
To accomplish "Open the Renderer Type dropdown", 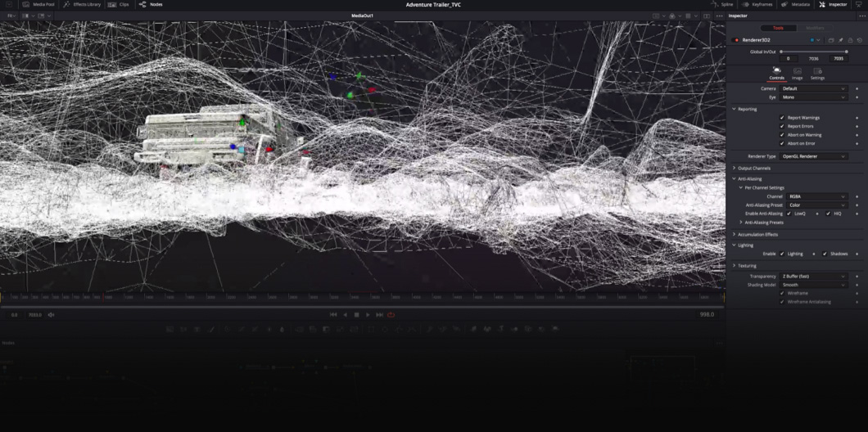I will 813,156.
